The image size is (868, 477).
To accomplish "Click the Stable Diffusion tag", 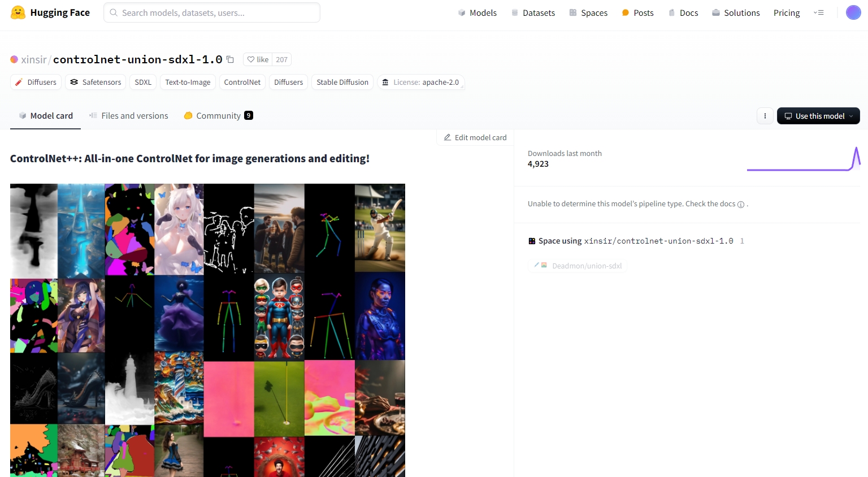I will [342, 82].
